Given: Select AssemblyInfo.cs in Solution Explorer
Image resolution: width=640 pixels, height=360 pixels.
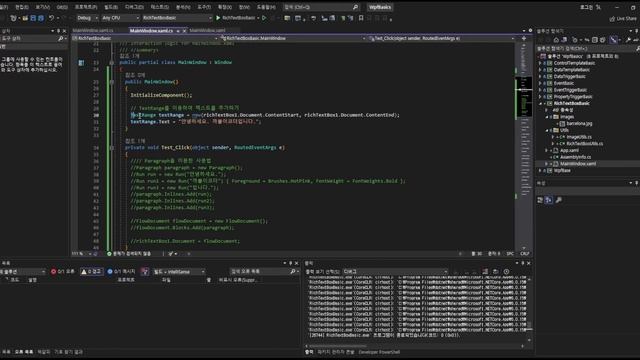Looking at the screenshot, I should coord(575,157).
